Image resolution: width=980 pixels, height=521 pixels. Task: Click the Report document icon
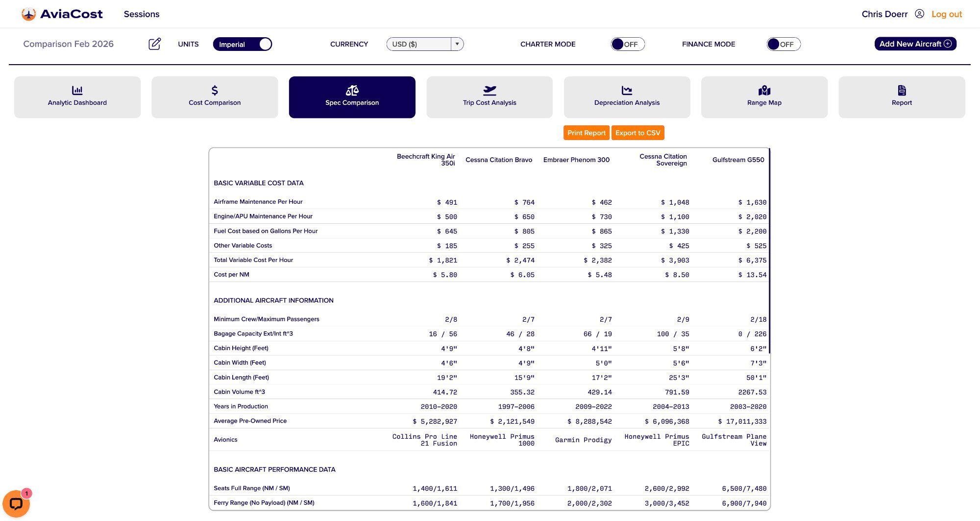point(902,91)
